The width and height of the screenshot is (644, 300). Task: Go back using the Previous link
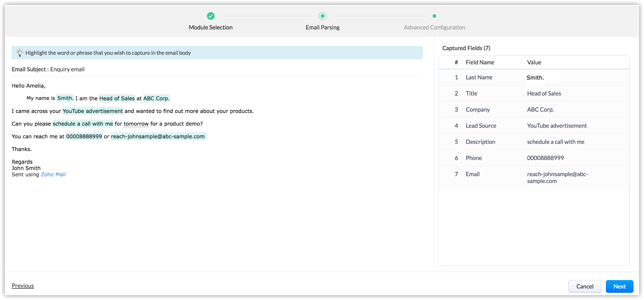[23, 286]
